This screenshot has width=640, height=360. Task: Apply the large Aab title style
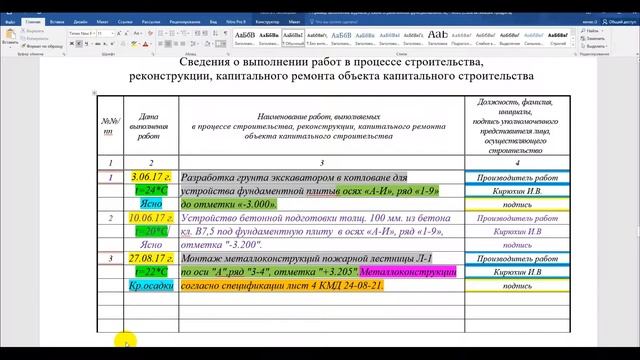pos(438,38)
